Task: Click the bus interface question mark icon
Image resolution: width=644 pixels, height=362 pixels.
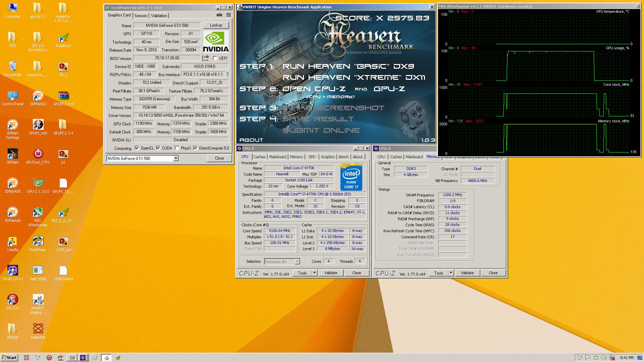Action: [227, 74]
